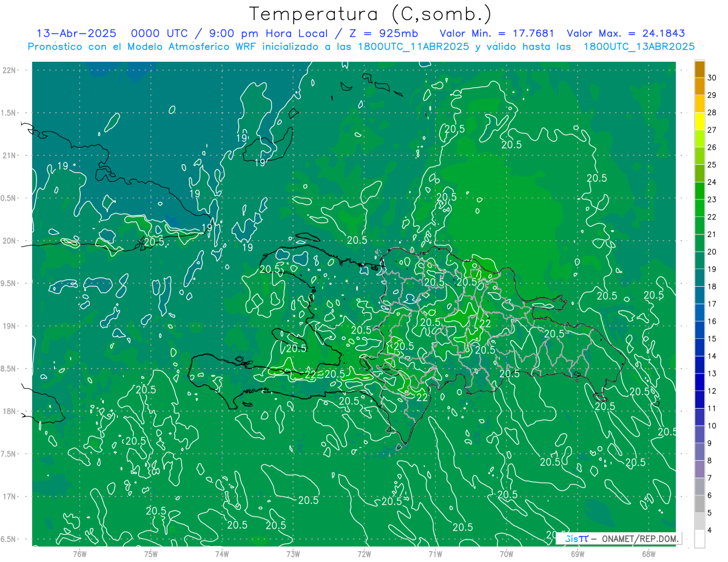Click the '20N' latitude axis label
The image size is (728, 562).
[x=9, y=241]
